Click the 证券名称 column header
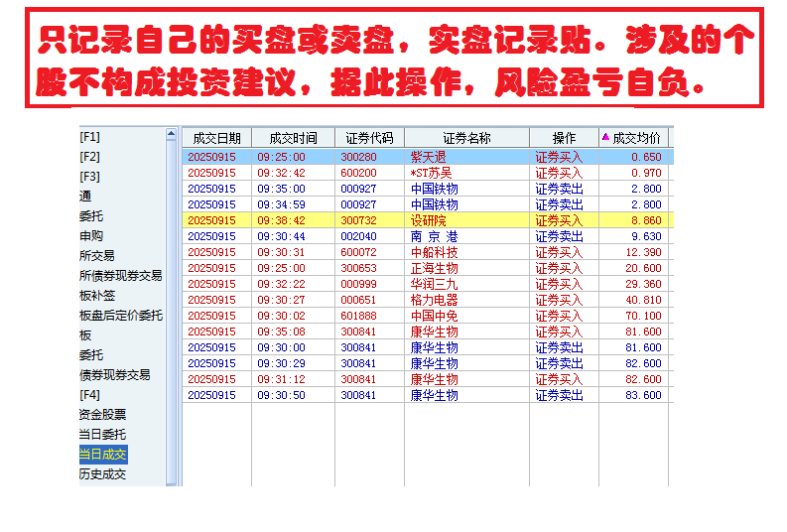 pyautogui.click(x=466, y=138)
